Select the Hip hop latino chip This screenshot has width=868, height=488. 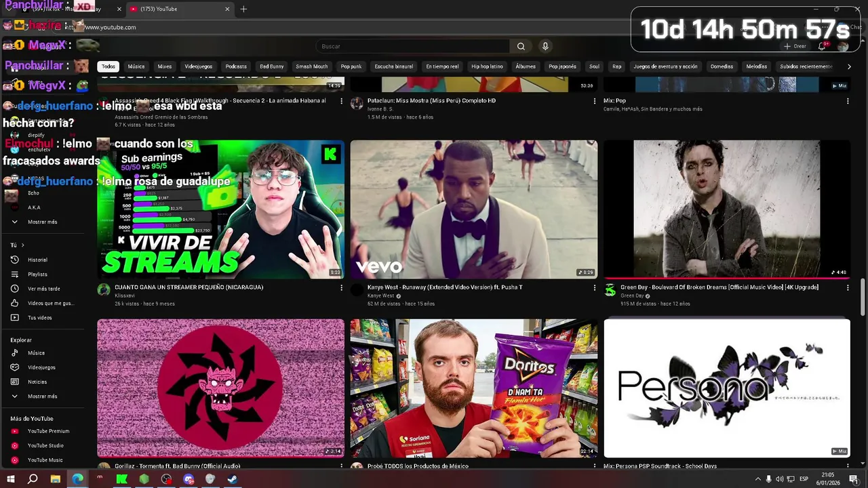(487, 66)
